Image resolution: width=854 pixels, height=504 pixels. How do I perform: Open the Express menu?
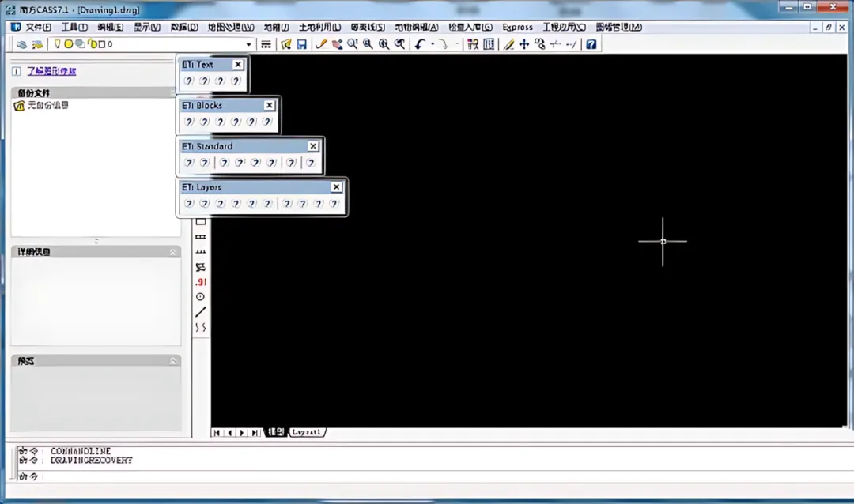pos(517,27)
